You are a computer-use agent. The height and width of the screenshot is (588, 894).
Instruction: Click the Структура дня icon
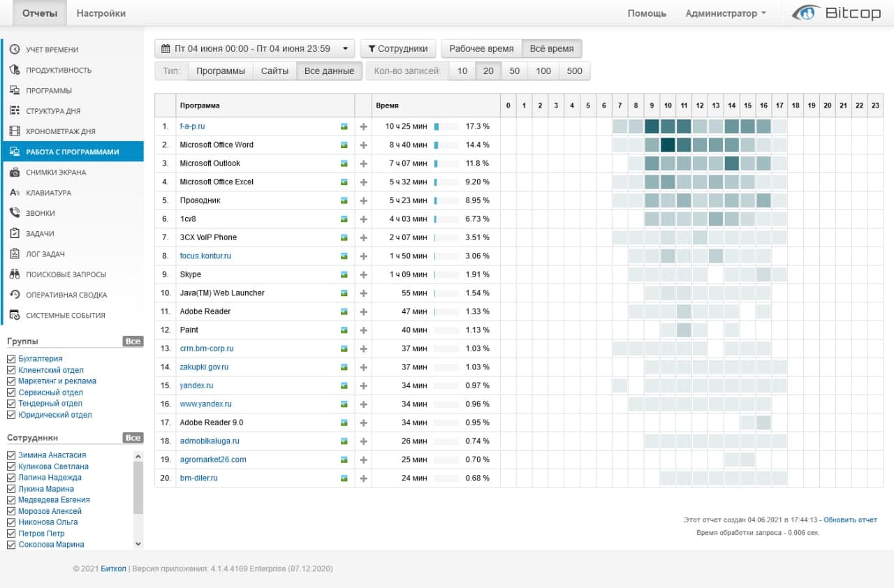click(x=15, y=110)
